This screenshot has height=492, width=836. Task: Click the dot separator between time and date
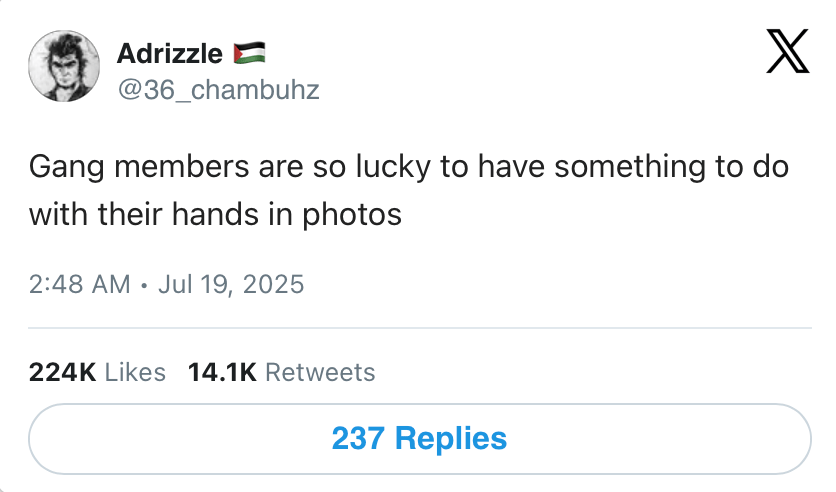point(144,285)
